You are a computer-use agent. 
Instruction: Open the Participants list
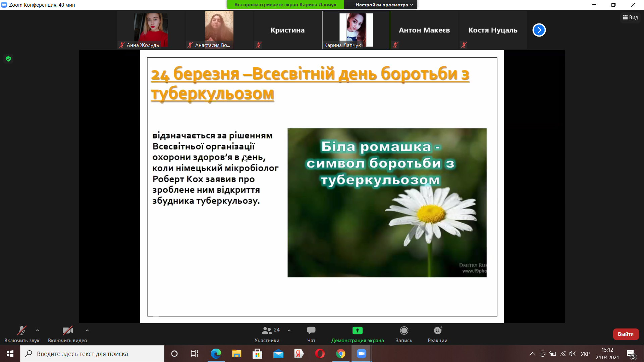pos(267,334)
